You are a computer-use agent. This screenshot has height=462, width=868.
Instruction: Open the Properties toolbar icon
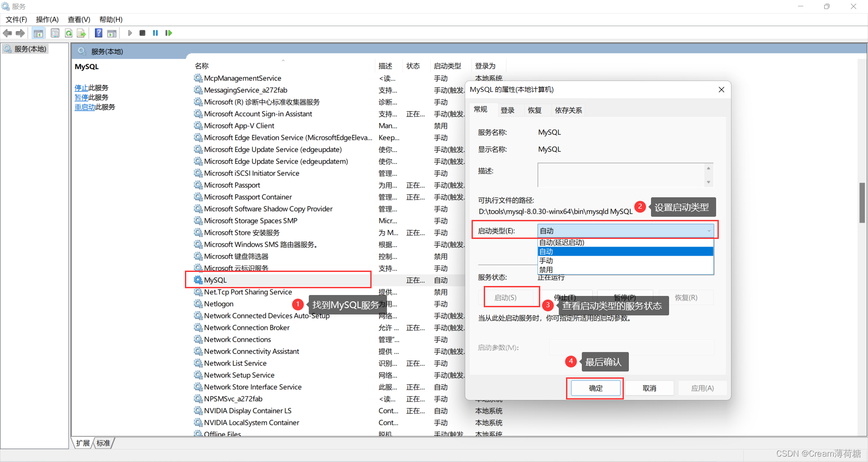(55, 33)
